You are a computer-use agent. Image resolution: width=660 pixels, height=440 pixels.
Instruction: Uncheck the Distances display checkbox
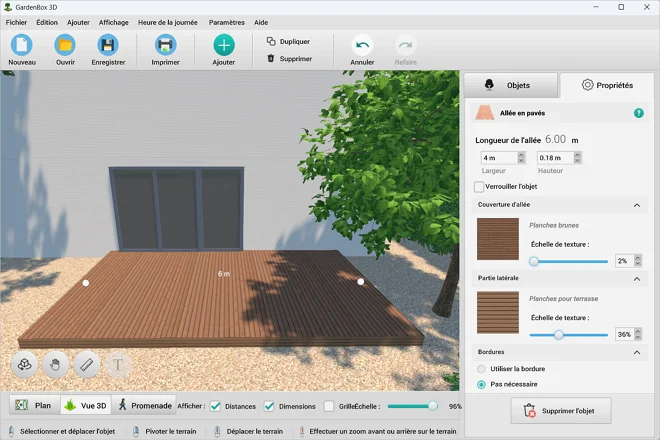pos(216,406)
